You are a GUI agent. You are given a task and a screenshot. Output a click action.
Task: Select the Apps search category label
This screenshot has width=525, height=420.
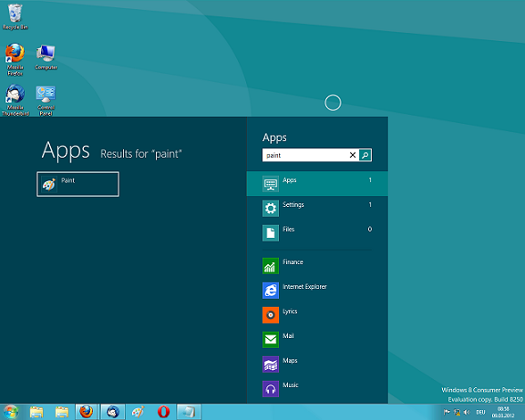290,180
